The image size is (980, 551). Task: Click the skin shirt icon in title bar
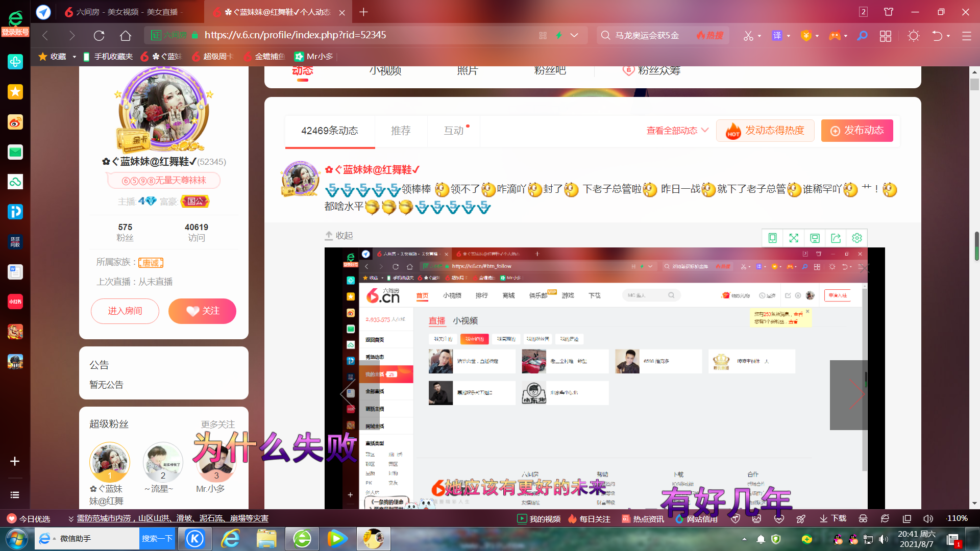pyautogui.click(x=889, y=12)
